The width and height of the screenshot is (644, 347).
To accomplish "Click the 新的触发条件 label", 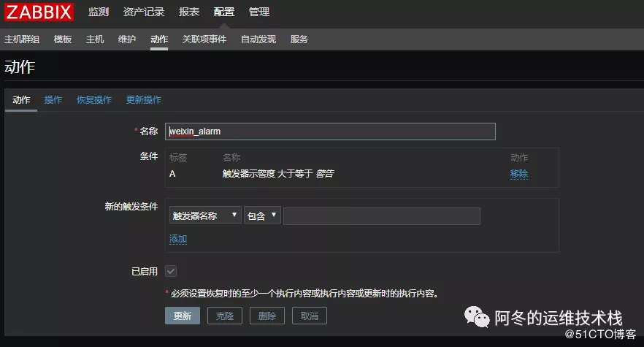I will pos(131,207).
